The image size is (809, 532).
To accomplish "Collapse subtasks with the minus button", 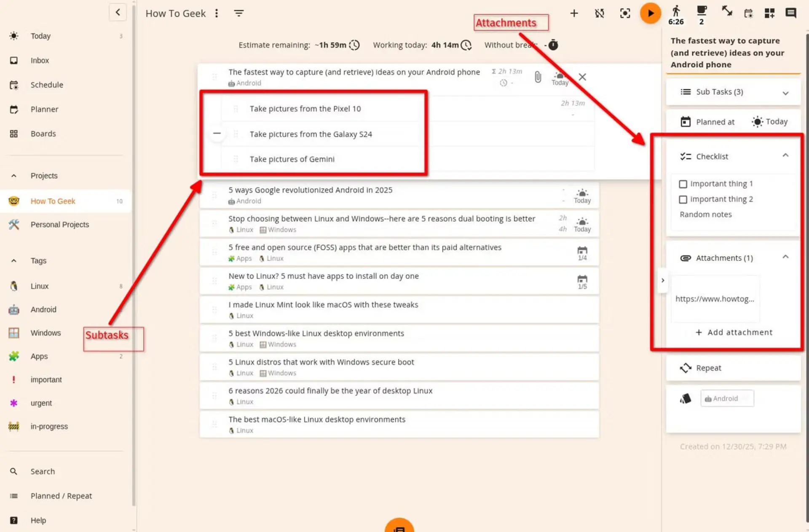I will coord(217,134).
